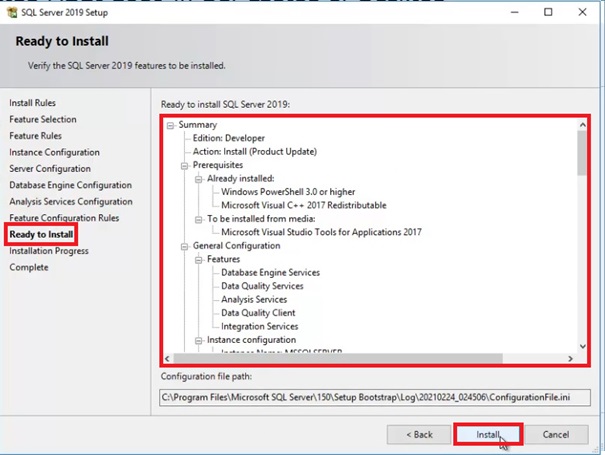This screenshot has height=455, width=605.
Task: Cancel the SQL Server setup
Action: (556, 435)
